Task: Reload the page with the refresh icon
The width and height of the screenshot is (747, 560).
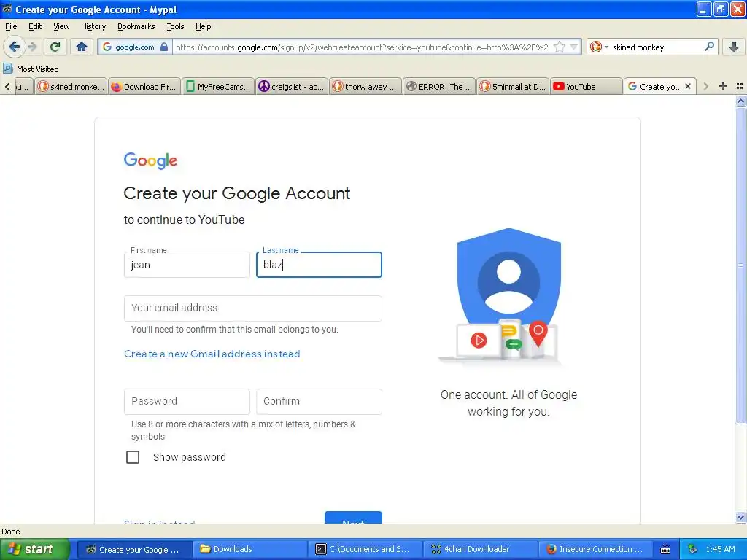Action: (x=55, y=47)
